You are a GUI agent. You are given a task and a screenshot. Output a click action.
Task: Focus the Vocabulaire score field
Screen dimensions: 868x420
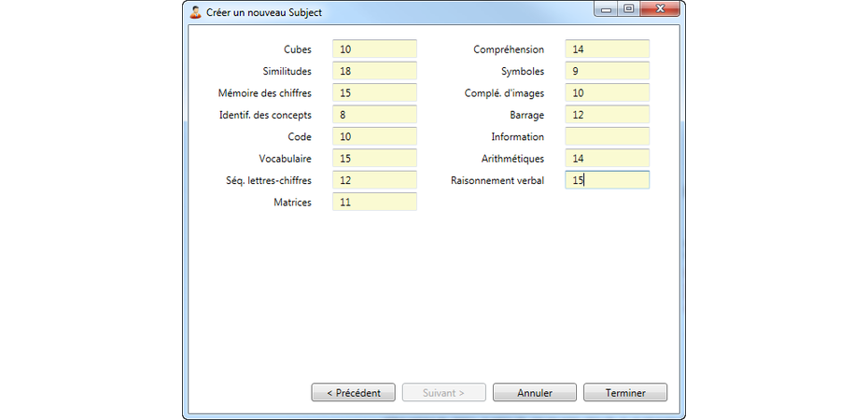pyautogui.click(x=374, y=159)
